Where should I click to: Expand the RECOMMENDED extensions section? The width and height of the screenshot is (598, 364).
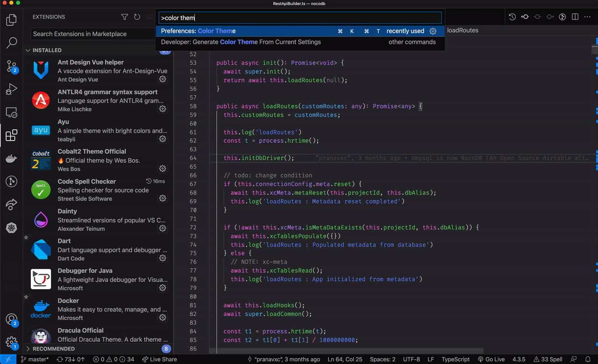tap(98, 349)
